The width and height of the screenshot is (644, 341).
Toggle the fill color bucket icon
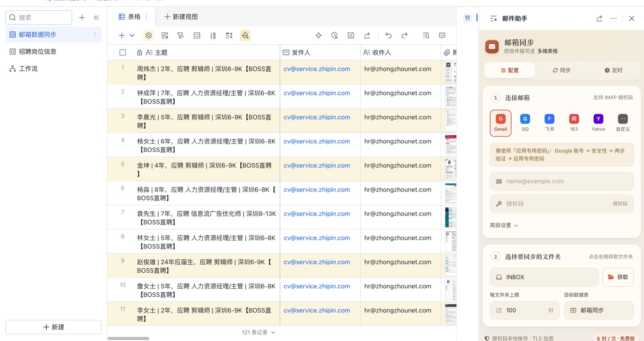[245, 35]
